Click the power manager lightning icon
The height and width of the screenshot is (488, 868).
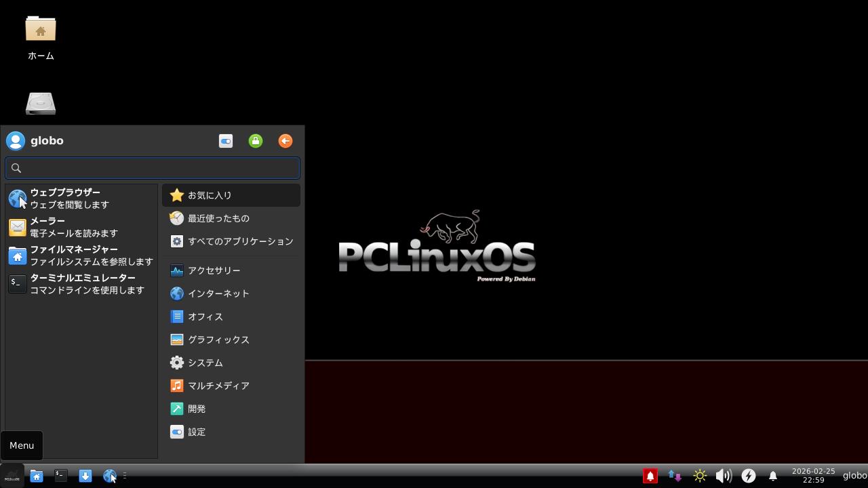[x=748, y=476]
